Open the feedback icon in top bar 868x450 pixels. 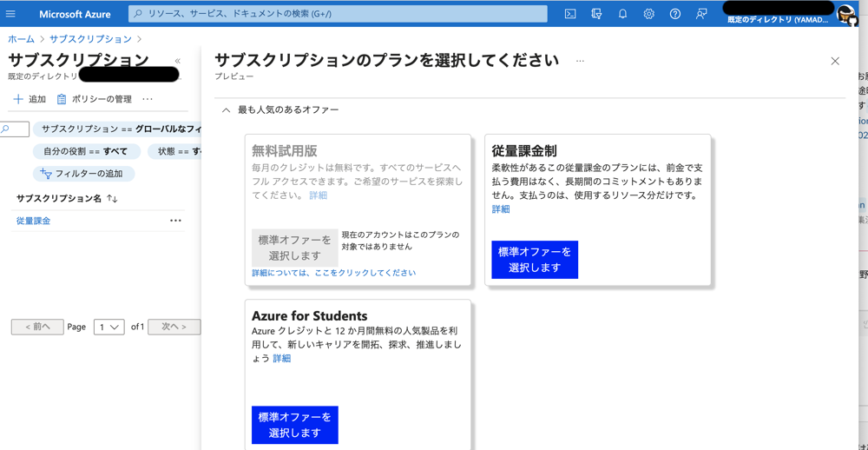point(701,14)
